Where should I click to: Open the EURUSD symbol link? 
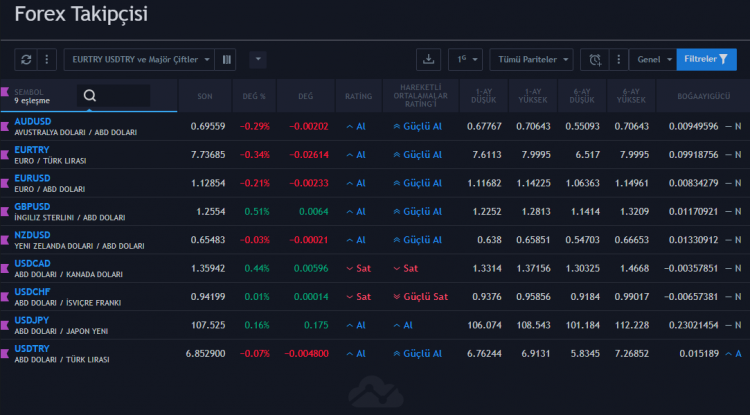coord(32,178)
